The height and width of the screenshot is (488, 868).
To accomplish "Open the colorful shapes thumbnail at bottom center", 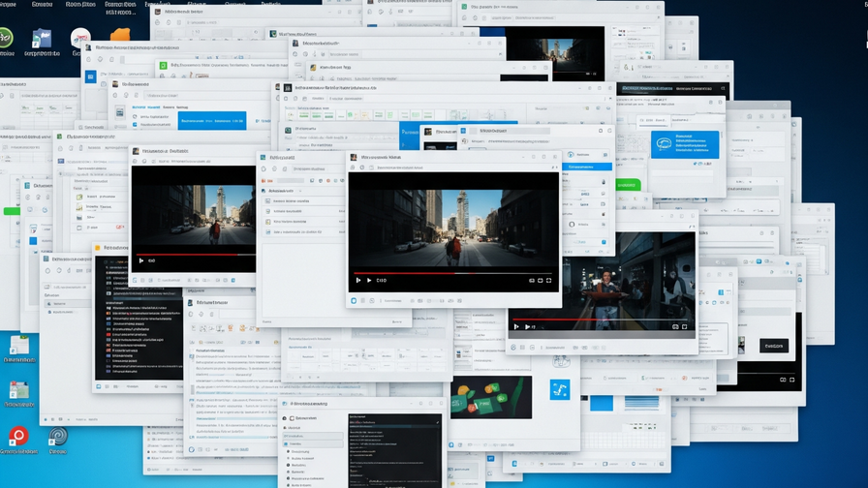I will 491,397.
